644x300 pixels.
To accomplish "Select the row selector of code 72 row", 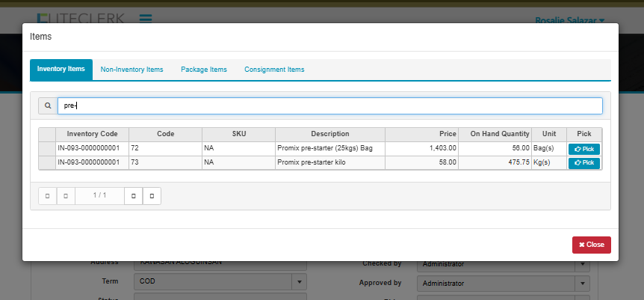I will coord(47,149).
